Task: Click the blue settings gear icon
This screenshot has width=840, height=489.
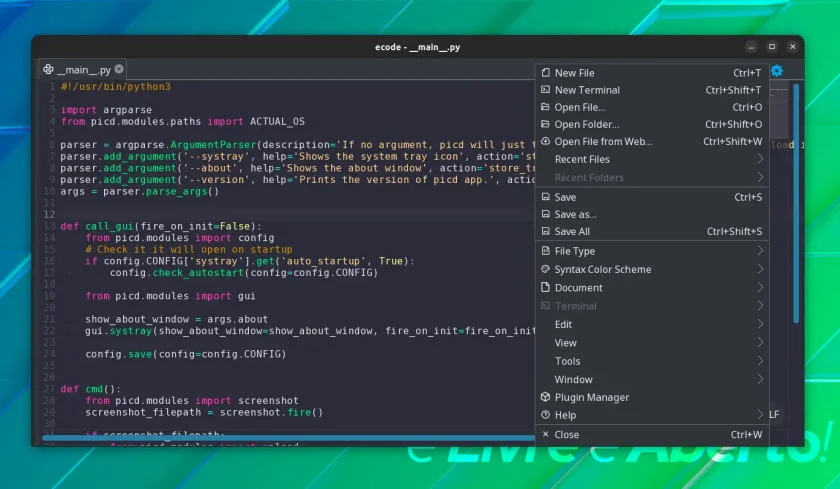Action: coord(777,70)
